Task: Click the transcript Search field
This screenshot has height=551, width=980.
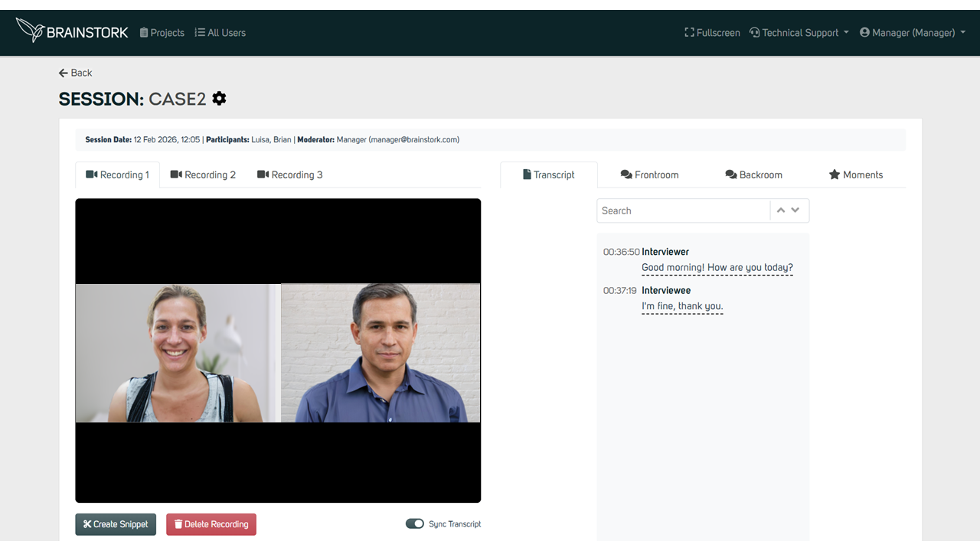Action: 683,210
